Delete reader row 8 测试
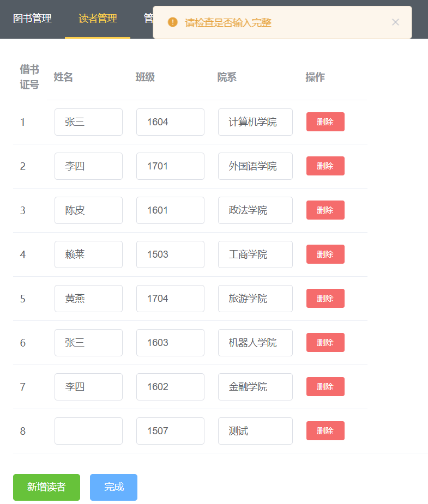This screenshot has width=428, height=504. click(x=325, y=431)
